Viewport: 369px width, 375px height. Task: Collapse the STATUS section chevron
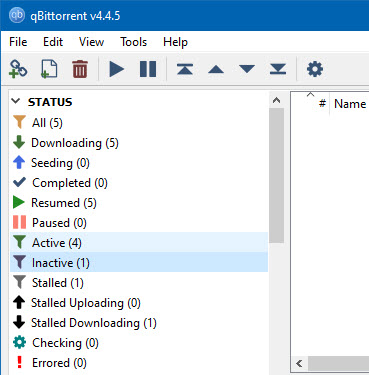16,101
